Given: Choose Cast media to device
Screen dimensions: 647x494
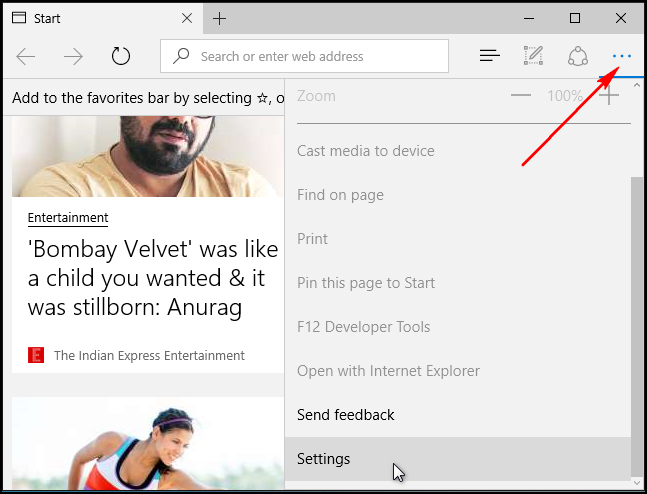Looking at the screenshot, I should coord(458,151).
